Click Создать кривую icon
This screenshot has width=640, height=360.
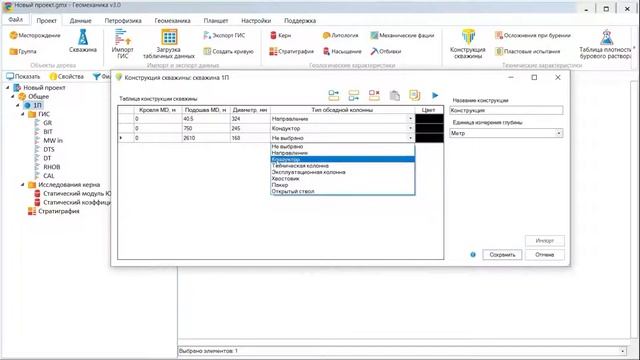click(207, 51)
